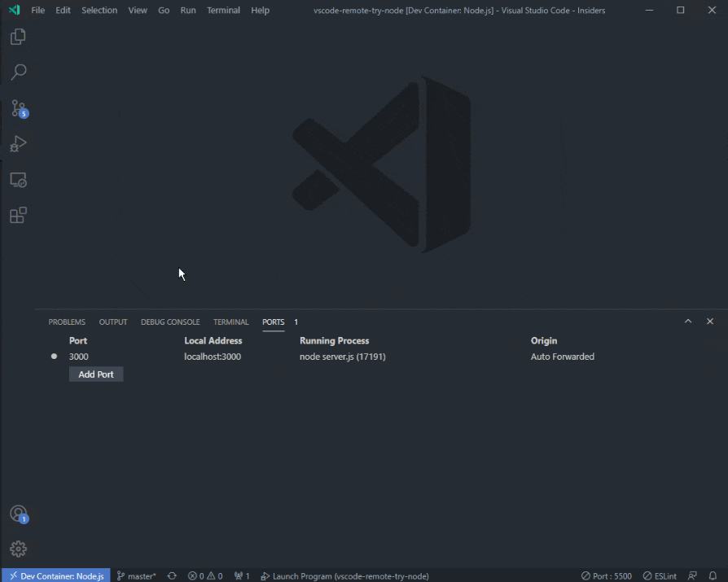This screenshot has height=582, width=728.
Task: Click the notifications bell in status bar
Action: point(713,575)
